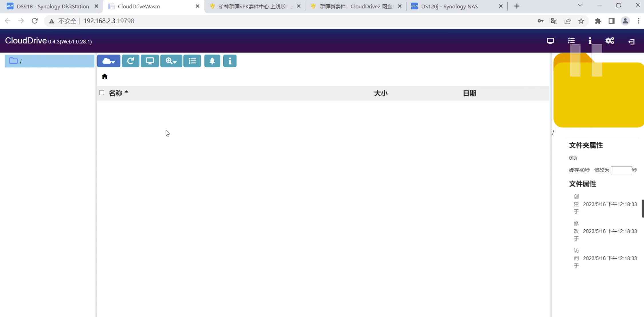Click the monitor icon in file toolbar
644x317 pixels.
click(x=150, y=61)
